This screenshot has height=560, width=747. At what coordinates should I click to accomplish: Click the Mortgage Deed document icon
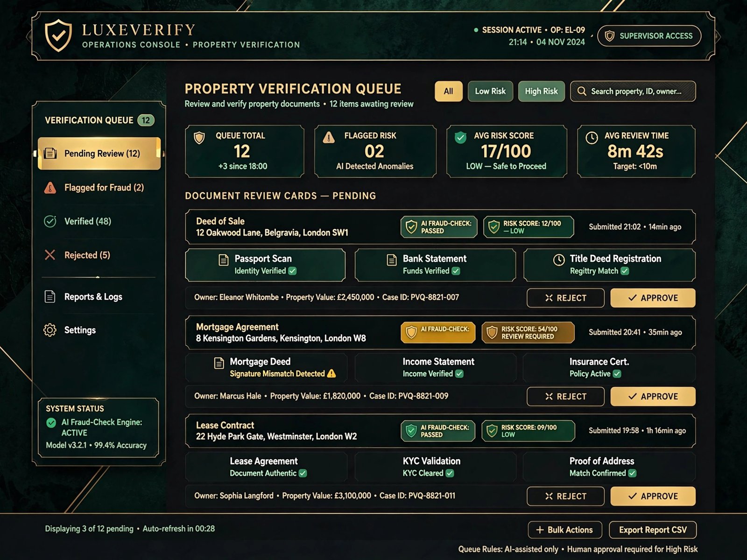click(218, 363)
